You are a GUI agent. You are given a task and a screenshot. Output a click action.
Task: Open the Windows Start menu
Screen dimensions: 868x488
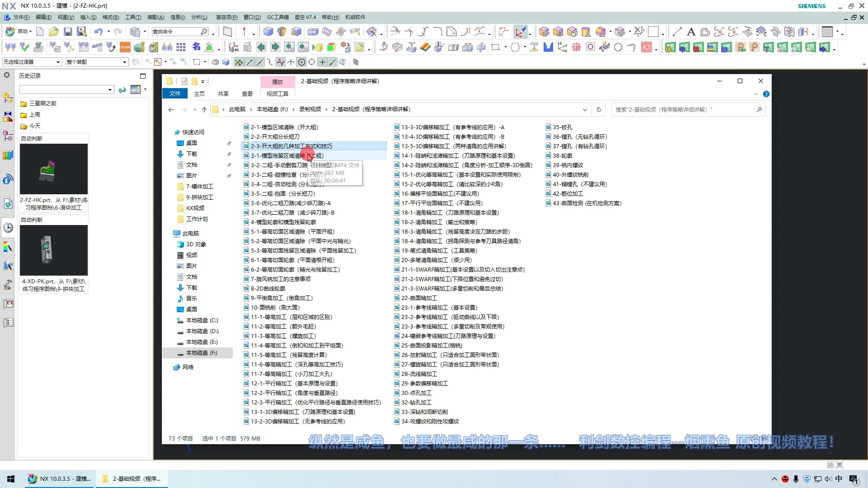(10, 479)
